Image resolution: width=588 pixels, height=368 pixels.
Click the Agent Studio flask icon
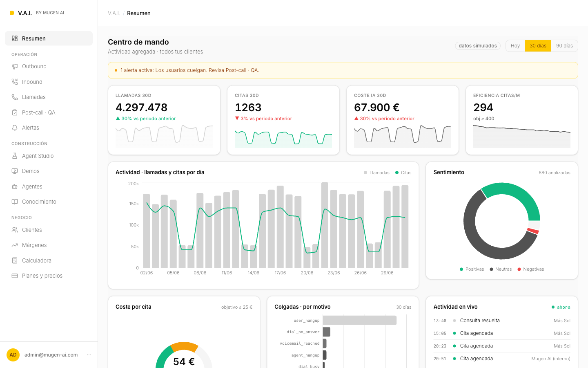point(15,156)
